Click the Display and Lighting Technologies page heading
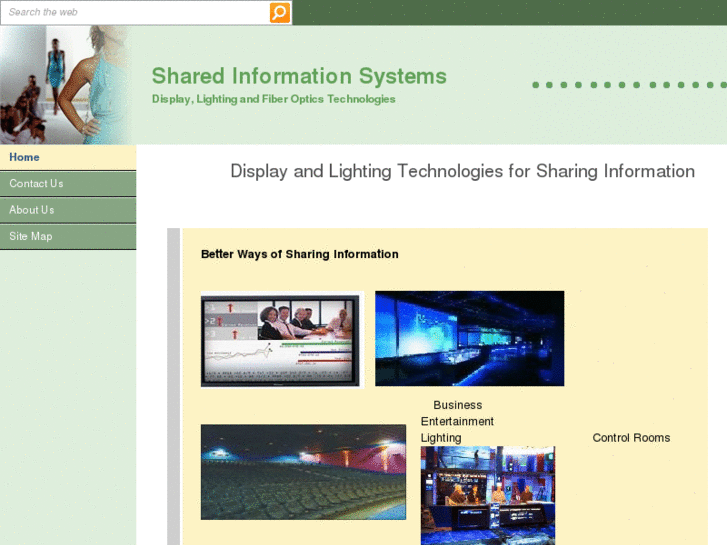The height and width of the screenshot is (545, 727). click(462, 171)
